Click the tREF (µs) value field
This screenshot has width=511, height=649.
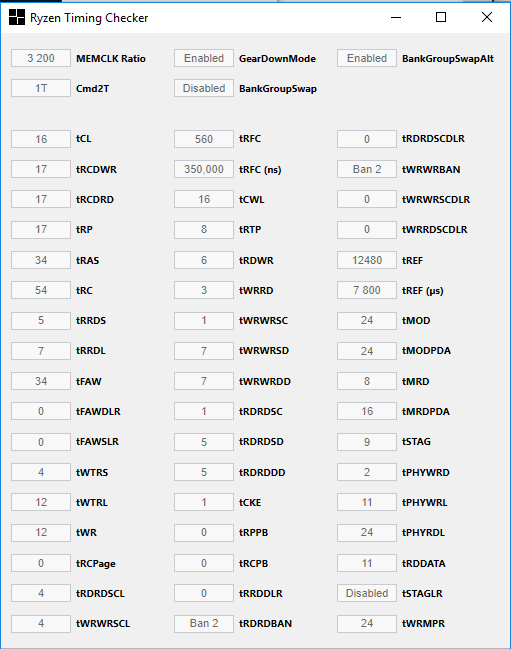click(367, 290)
